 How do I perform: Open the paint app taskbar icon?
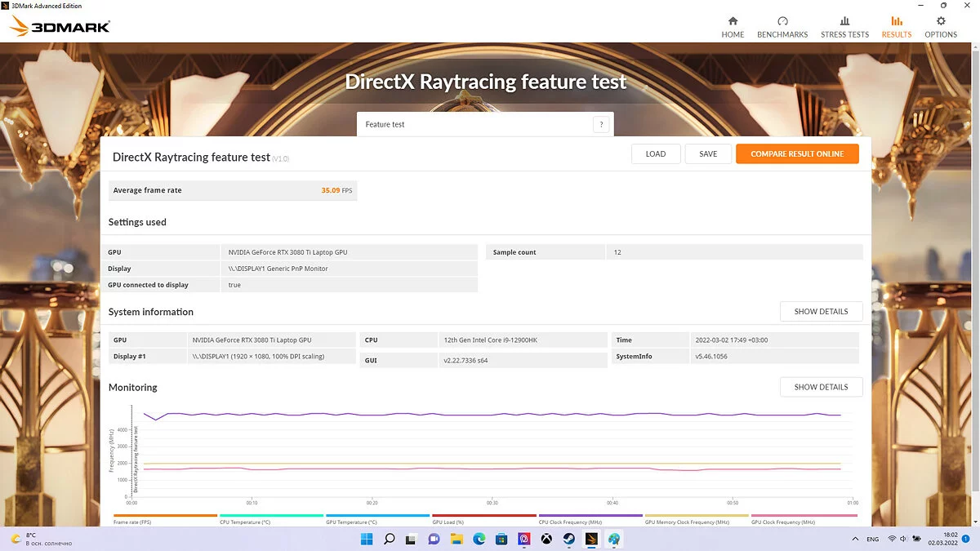pos(614,539)
